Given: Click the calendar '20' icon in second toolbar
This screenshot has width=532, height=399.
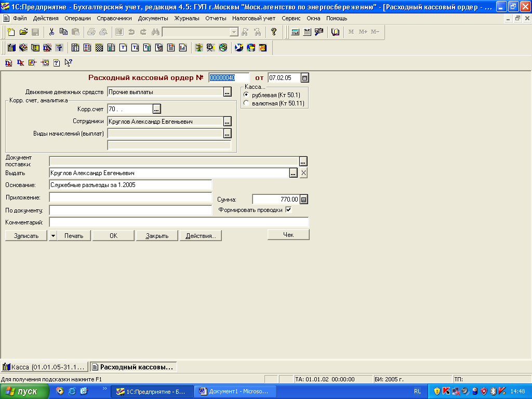Looking at the screenshot, I should click(263, 48).
